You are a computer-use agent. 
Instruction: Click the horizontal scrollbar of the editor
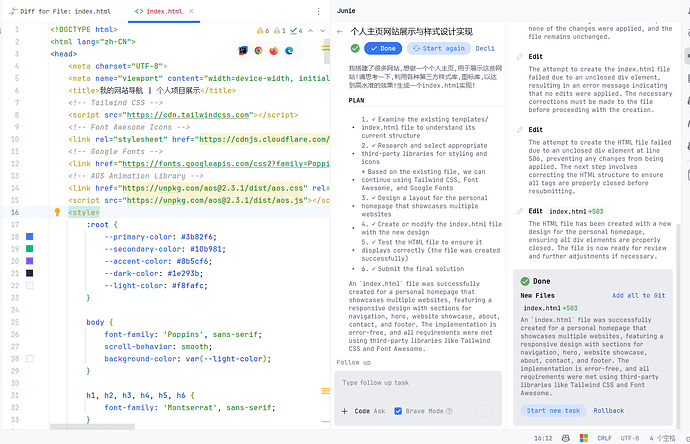pyautogui.click(x=92, y=427)
